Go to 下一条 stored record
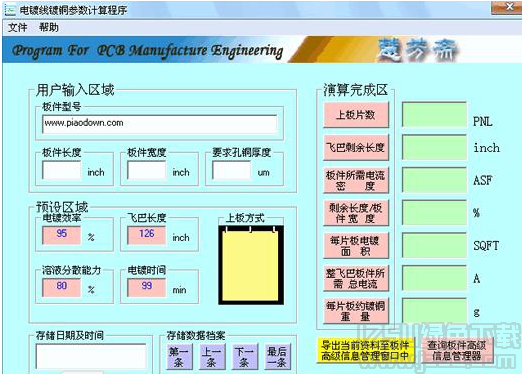The image size is (522, 374). coord(245,356)
